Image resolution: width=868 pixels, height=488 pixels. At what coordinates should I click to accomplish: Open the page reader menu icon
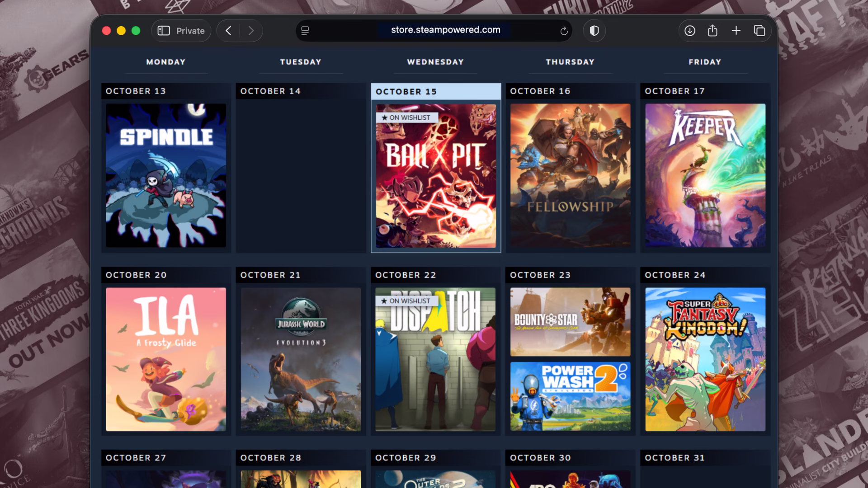click(x=305, y=31)
